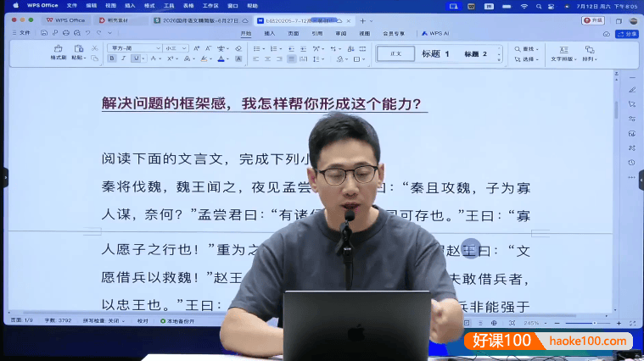Open the Review (审阅) ribbon tab

coord(341,34)
